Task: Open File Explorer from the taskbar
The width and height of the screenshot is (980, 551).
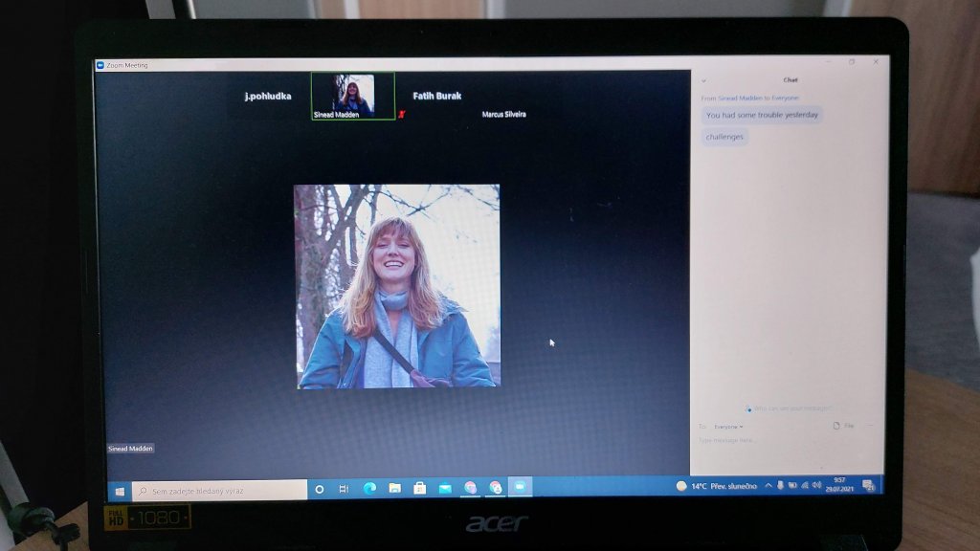Action: tap(394, 488)
